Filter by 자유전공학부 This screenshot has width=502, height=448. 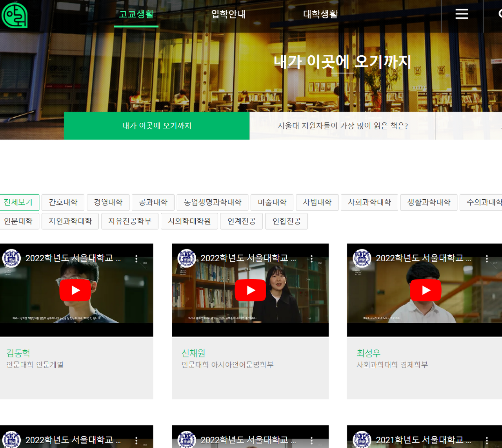pyautogui.click(x=130, y=221)
